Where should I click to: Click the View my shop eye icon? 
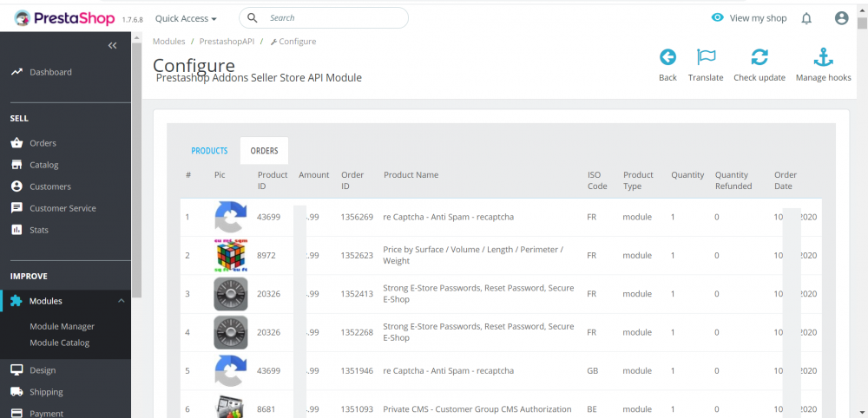717,17
